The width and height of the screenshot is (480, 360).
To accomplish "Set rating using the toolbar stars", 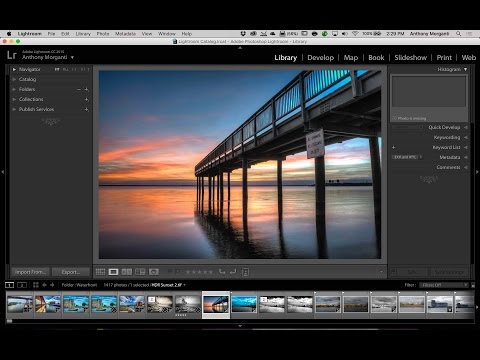I will tap(199, 272).
